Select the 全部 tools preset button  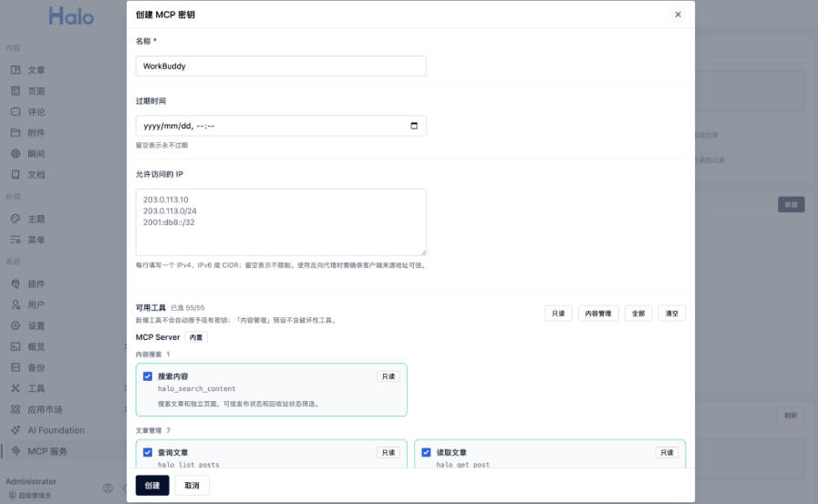point(638,314)
